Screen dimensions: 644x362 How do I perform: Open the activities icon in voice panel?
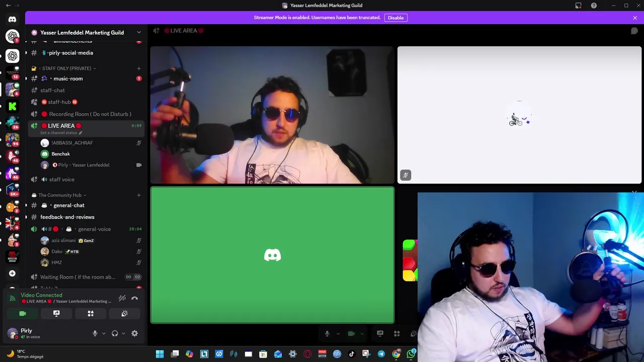tap(91, 314)
